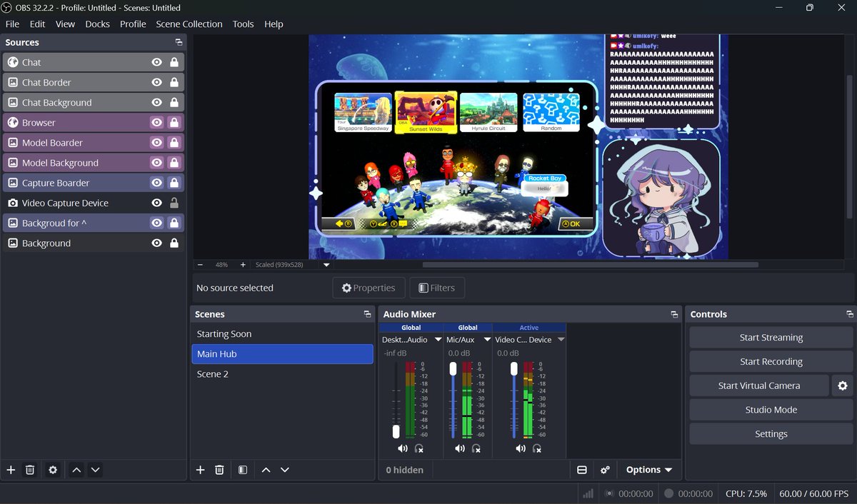Float the Audio Mixer dock icon
The width and height of the screenshot is (857, 504).
[x=674, y=314]
